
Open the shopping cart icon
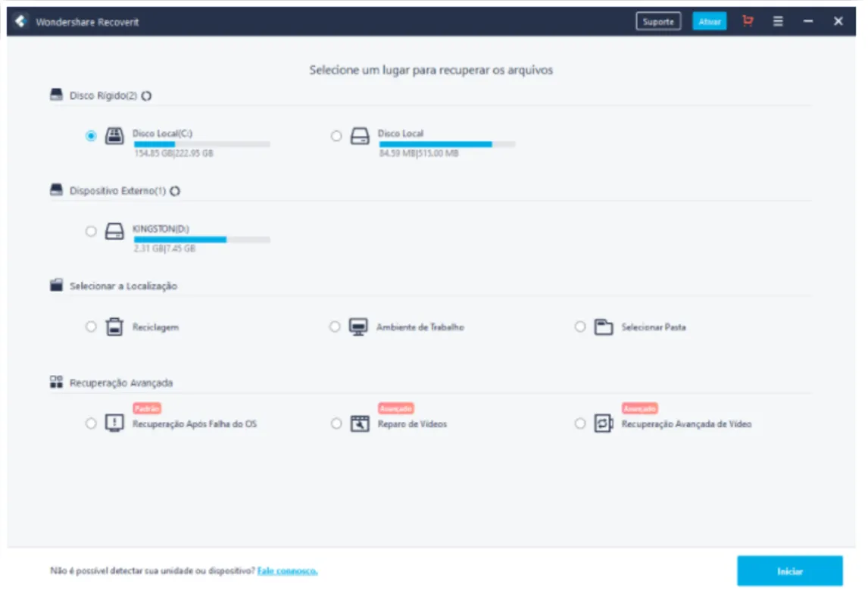[748, 21]
